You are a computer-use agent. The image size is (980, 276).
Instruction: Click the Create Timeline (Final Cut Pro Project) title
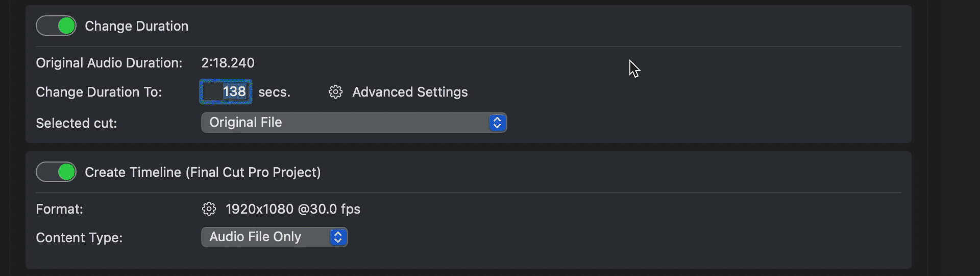click(x=203, y=172)
